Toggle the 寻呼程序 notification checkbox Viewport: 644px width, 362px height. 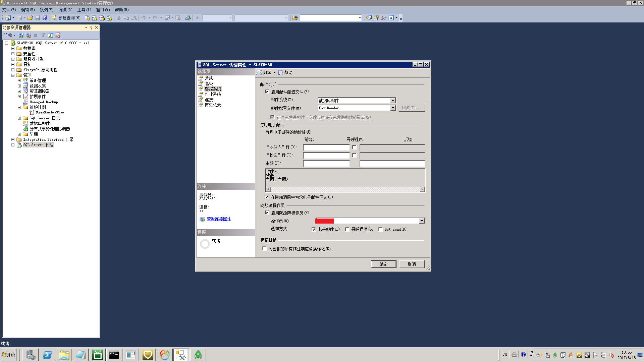pos(347,229)
